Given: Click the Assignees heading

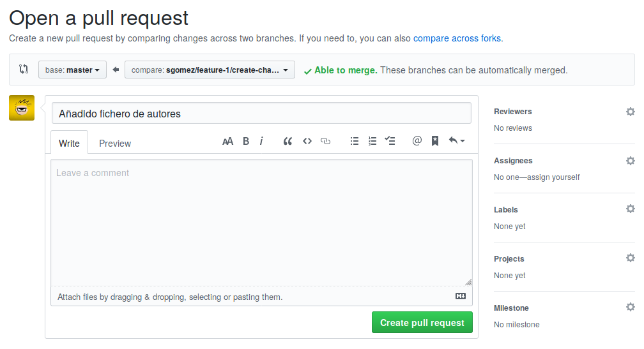Looking at the screenshot, I should [513, 161].
